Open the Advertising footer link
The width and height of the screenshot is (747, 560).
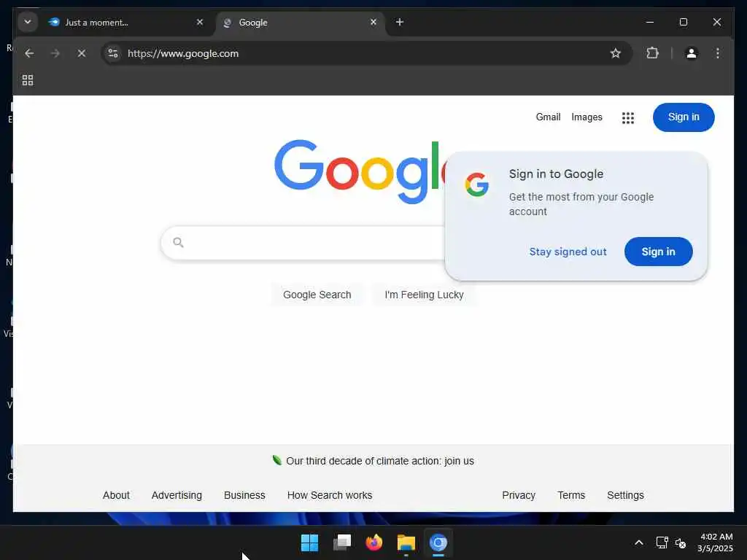pyautogui.click(x=177, y=495)
